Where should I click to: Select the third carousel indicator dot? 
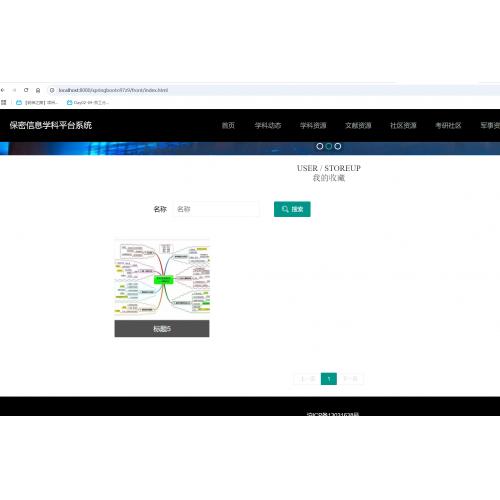coord(338,146)
